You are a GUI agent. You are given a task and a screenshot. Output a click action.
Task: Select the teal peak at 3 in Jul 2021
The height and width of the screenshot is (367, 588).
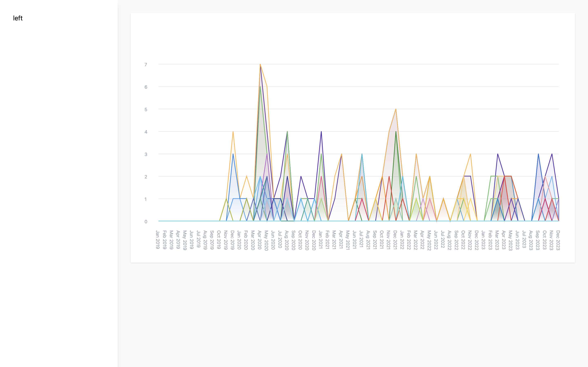pyautogui.click(x=362, y=154)
